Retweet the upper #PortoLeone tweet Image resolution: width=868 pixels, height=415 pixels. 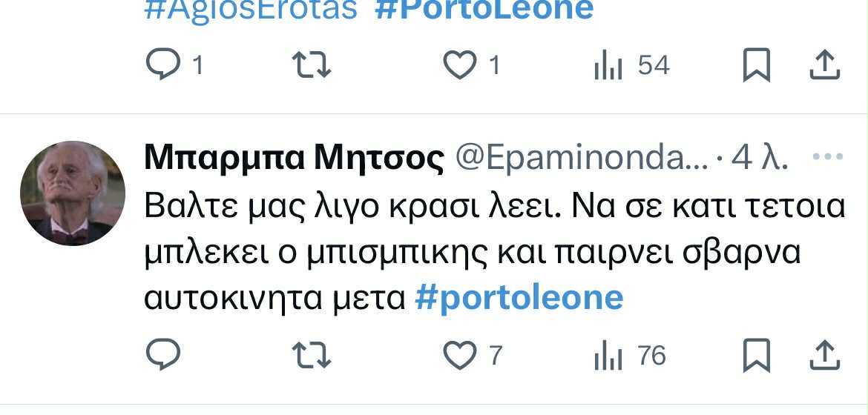point(311,65)
